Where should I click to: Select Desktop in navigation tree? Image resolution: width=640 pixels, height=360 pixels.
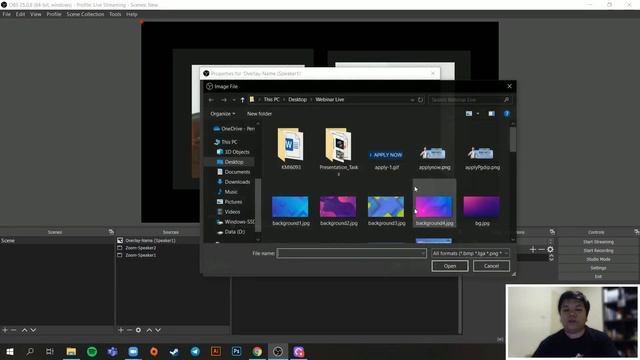tap(230, 162)
